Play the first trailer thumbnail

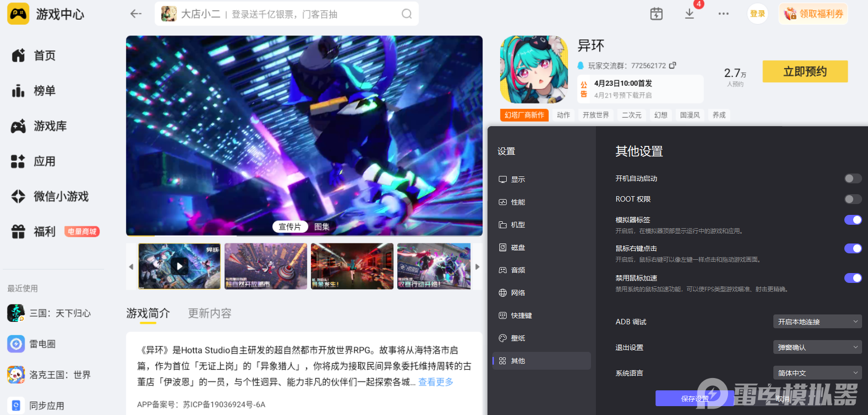coord(179,266)
